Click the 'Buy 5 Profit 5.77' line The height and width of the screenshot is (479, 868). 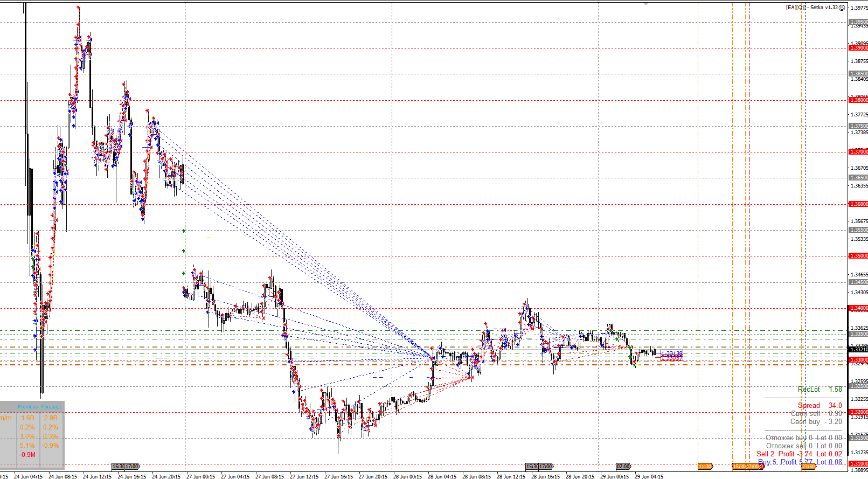[x=785, y=462]
